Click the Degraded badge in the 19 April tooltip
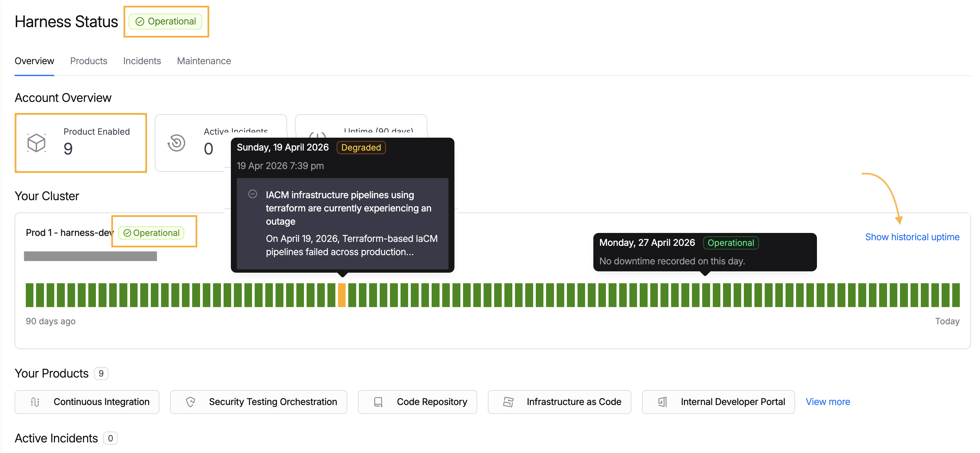This screenshot has width=980, height=453. coord(361,148)
